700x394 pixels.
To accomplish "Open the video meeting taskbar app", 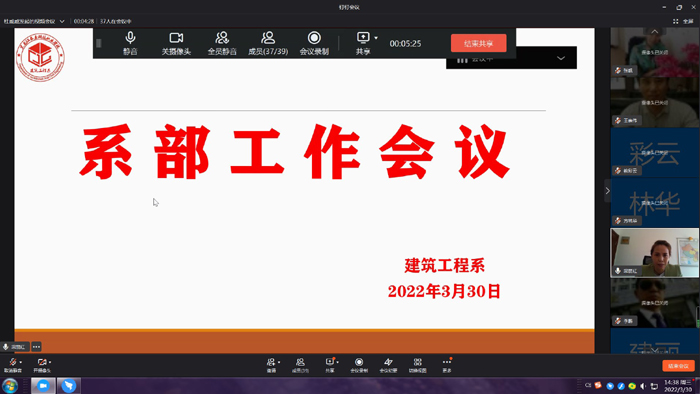I will pos(43,386).
